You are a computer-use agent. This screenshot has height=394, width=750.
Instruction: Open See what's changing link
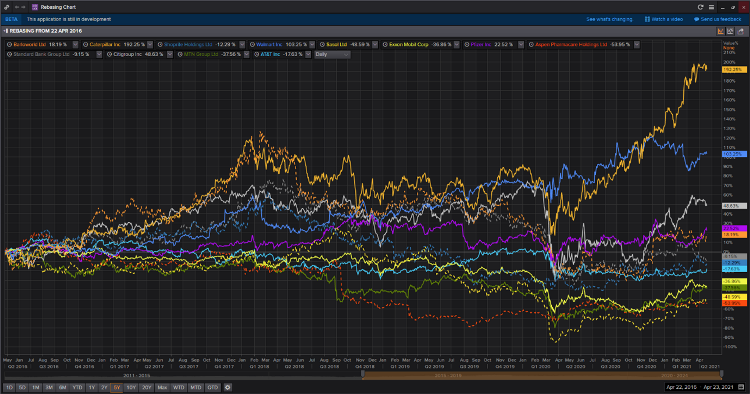coord(609,19)
